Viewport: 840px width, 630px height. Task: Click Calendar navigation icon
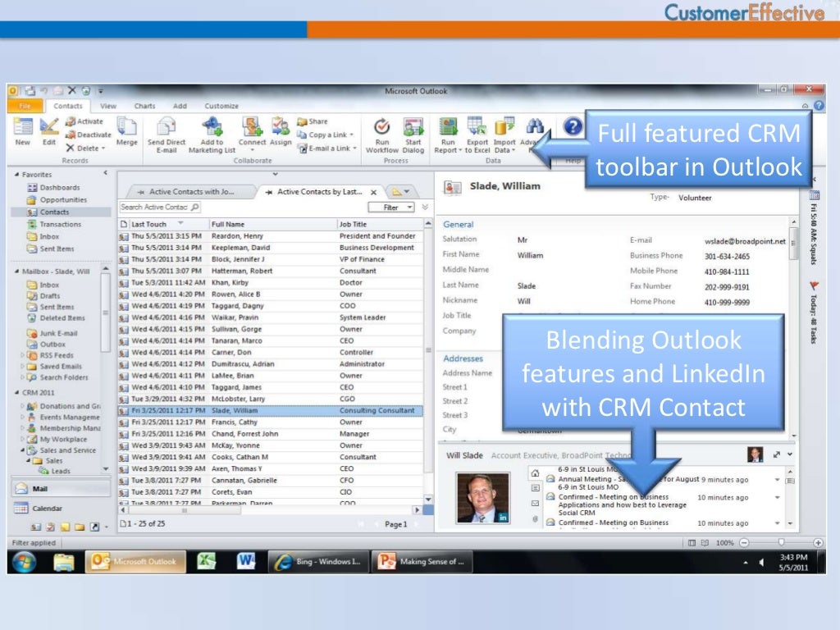click(x=21, y=509)
